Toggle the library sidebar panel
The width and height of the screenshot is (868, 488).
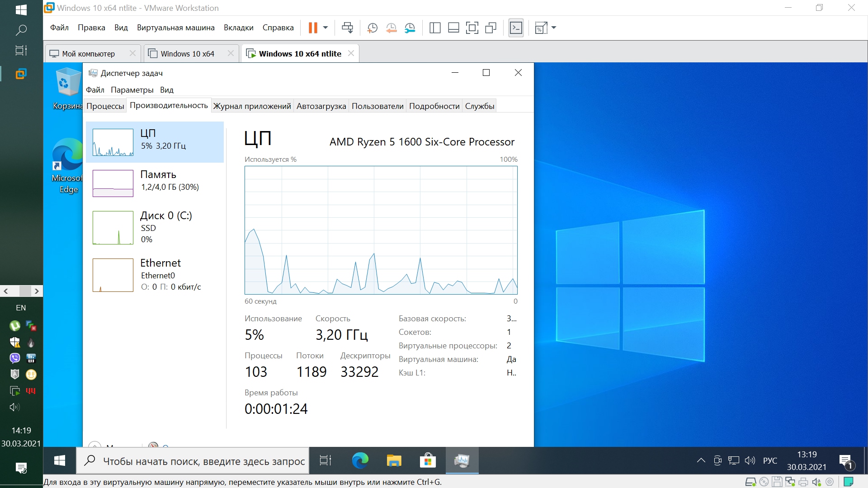435,28
